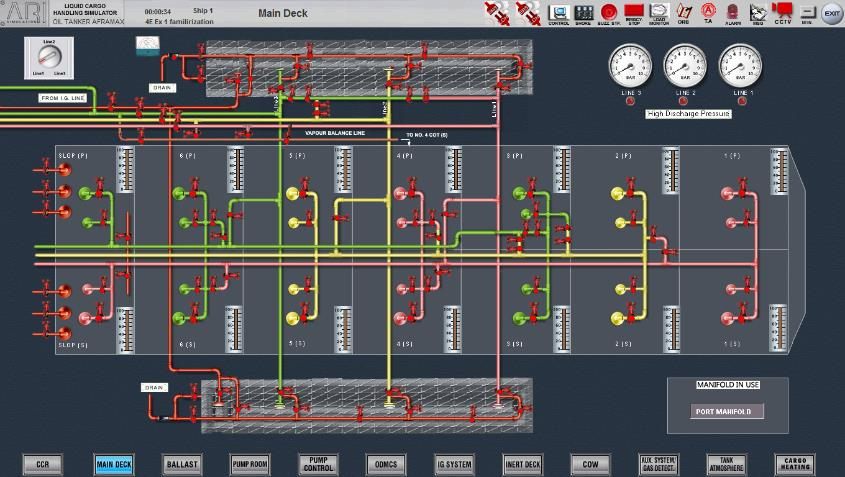
Task: Click the red BUZZ STP buzzer stop icon
Action: click(x=609, y=12)
